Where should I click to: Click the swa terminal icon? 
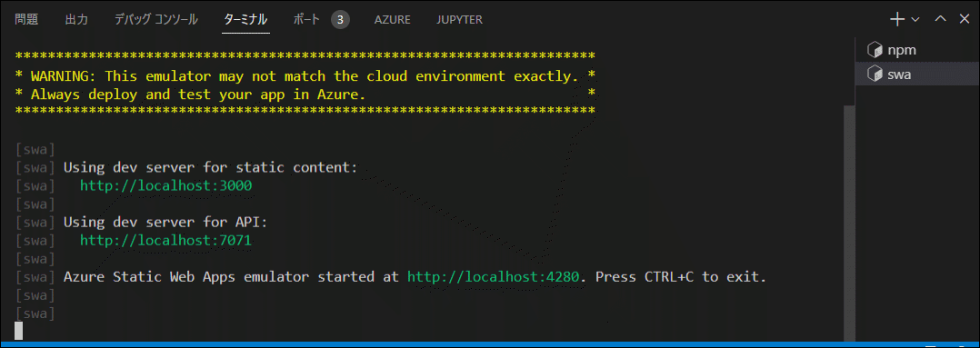click(875, 75)
